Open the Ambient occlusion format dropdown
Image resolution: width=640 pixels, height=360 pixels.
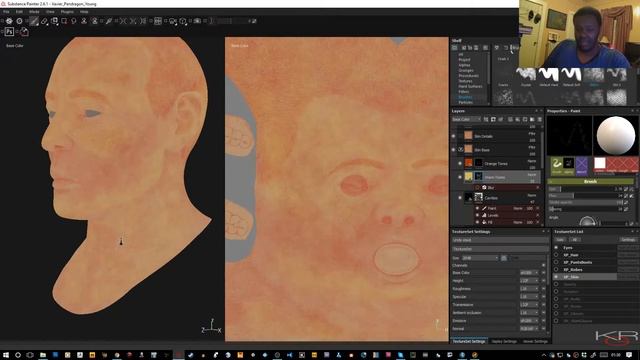529,313
